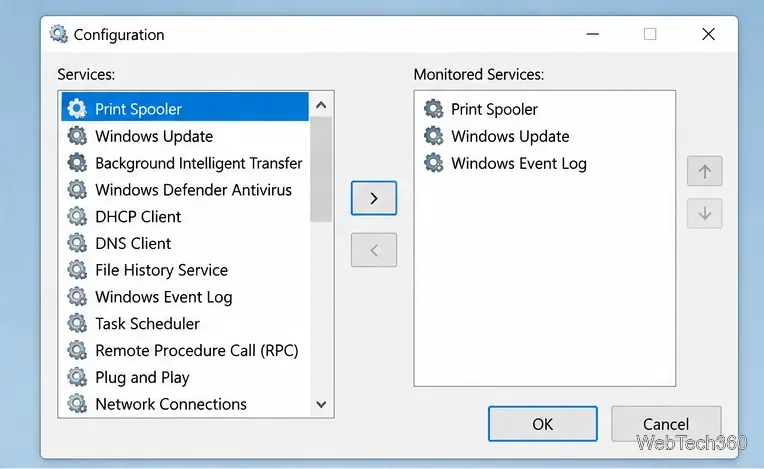
Task: Select Windows Update in the Services list
Action: tap(185, 136)
